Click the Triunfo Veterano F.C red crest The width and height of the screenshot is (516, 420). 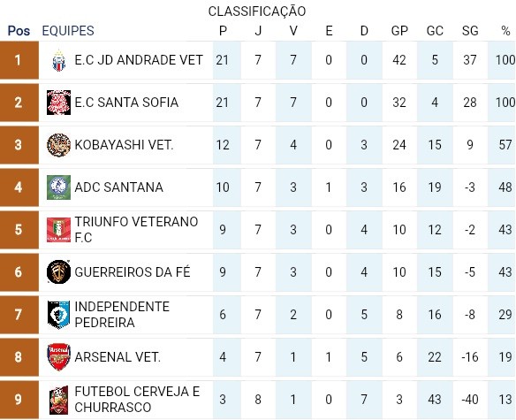[58, 230]
